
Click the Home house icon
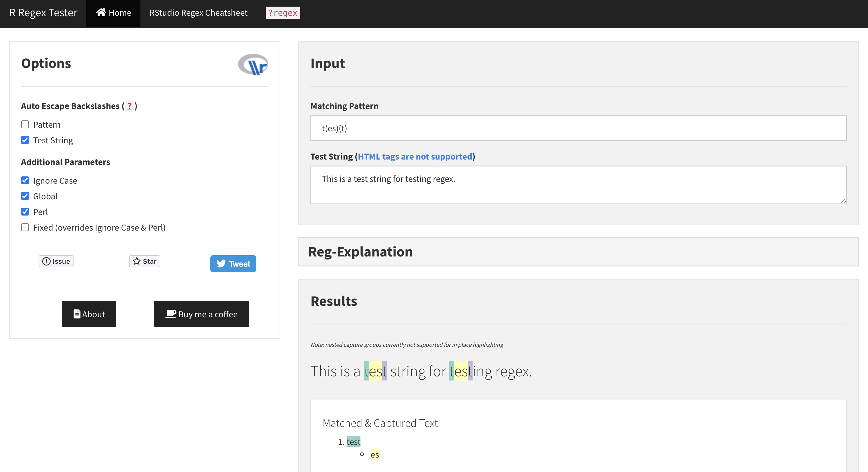(x=101, y=12)
